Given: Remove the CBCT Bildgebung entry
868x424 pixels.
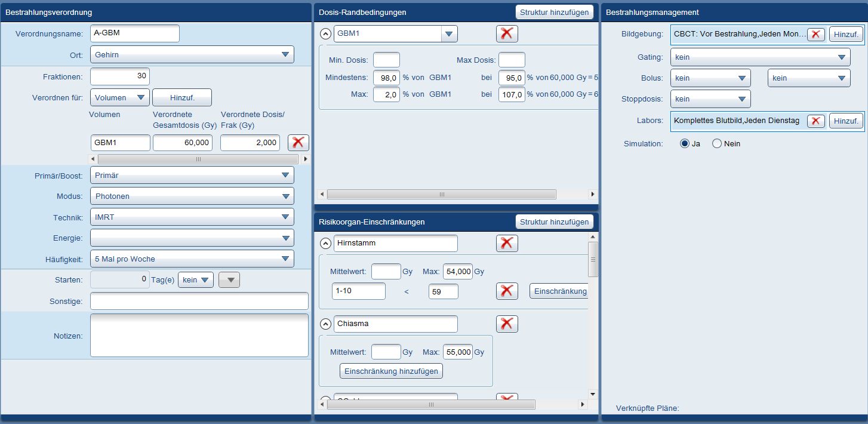Looking at the screenshot, I should [x=816, y=35].
